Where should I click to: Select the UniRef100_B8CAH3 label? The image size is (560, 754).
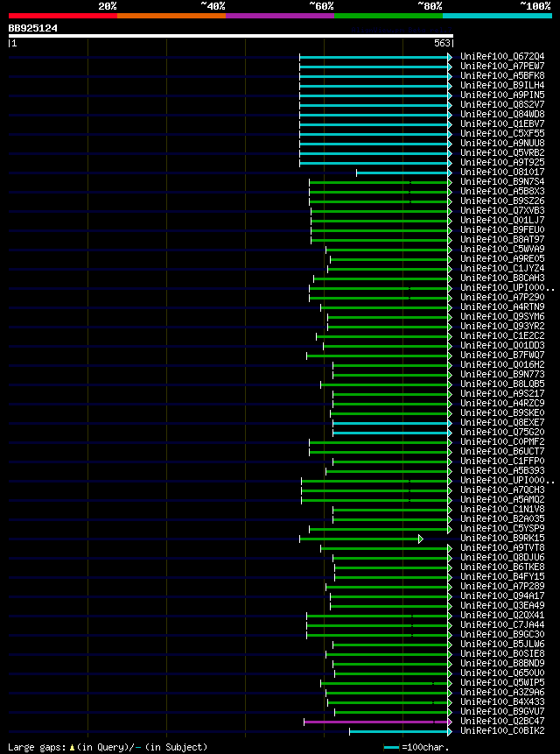[502, 278]
